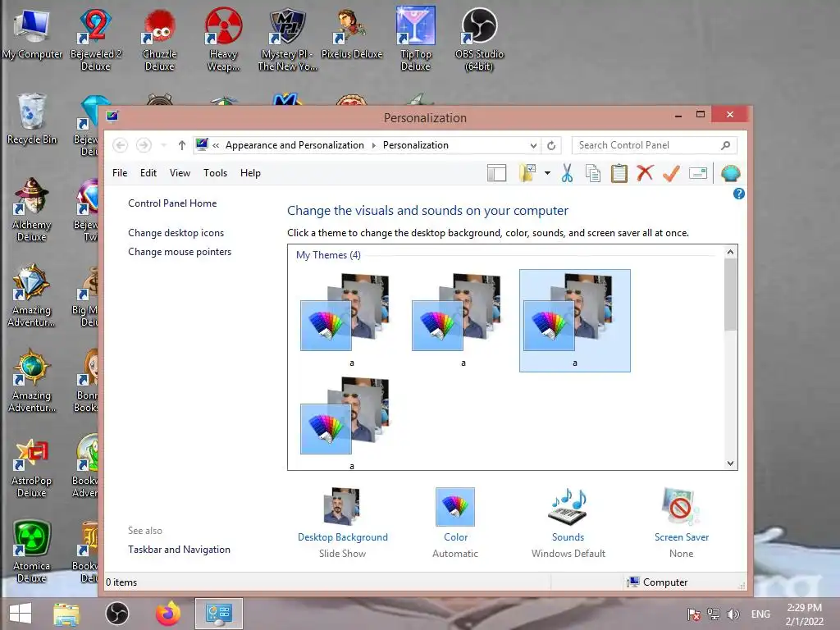Image resolution: width=840 pixels, height=630 pixels.
Task: Refresh the Personalization page
Action: (551, 145)
